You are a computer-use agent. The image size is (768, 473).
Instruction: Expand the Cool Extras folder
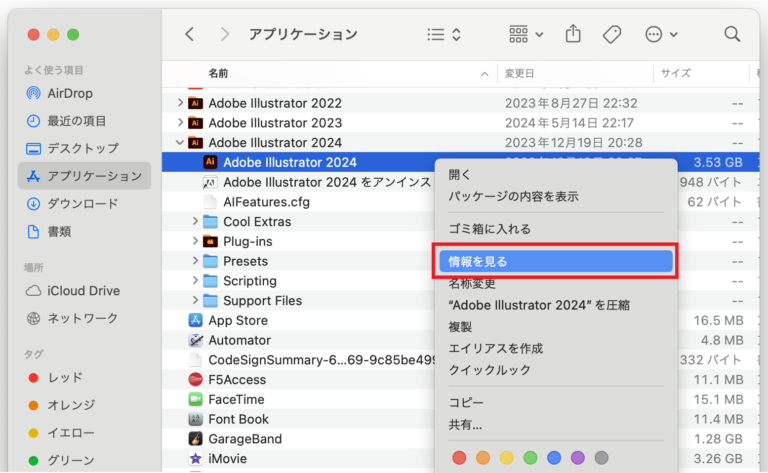194,221
